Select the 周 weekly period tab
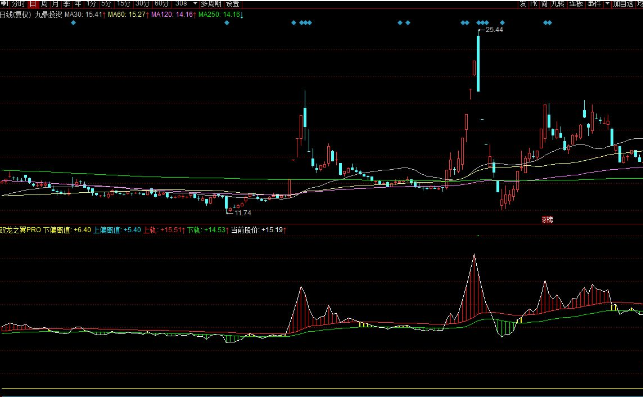This screenshot has height=397, width=643. 43,4
